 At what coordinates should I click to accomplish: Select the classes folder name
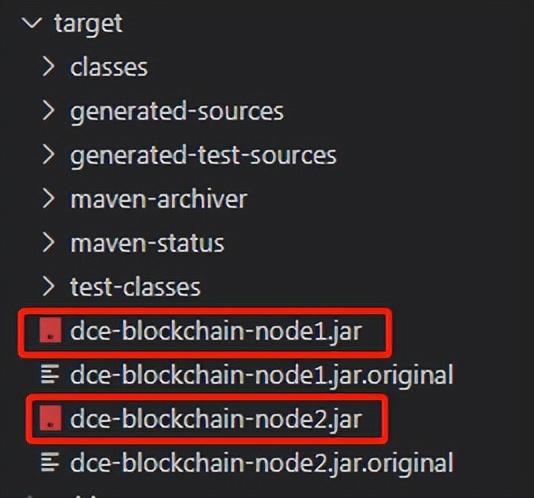click(x=109, y=67)
